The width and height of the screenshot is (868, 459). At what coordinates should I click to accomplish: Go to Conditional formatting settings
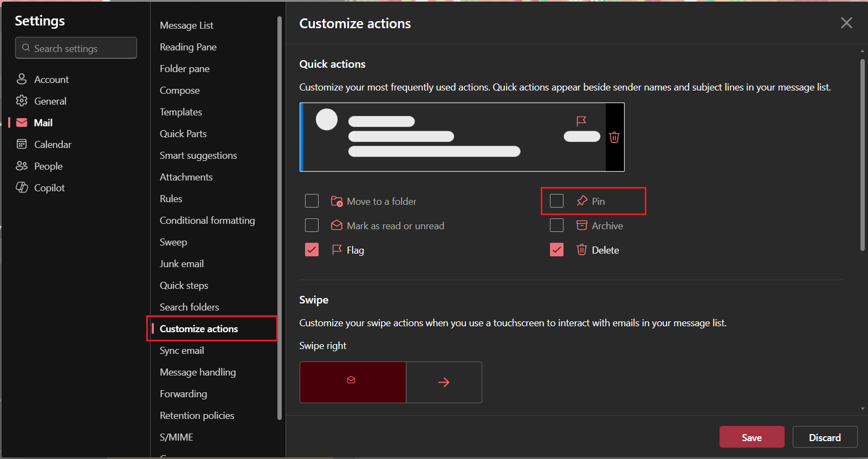pos(207,221)
